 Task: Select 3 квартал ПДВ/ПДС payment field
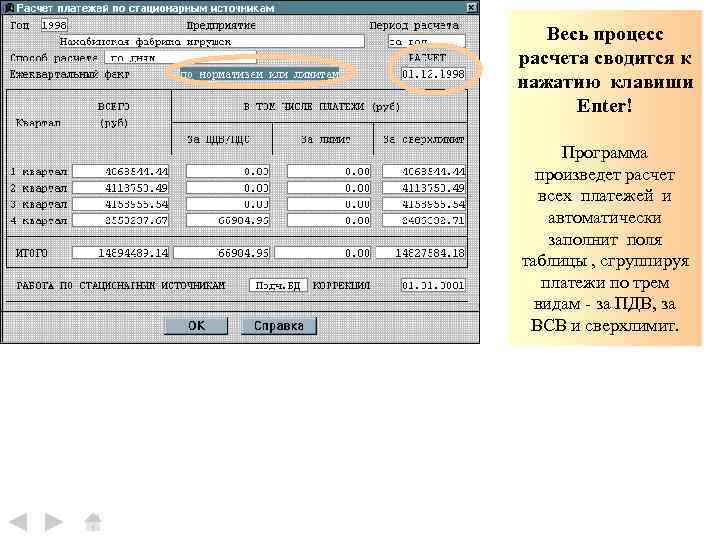click(228, 204)
